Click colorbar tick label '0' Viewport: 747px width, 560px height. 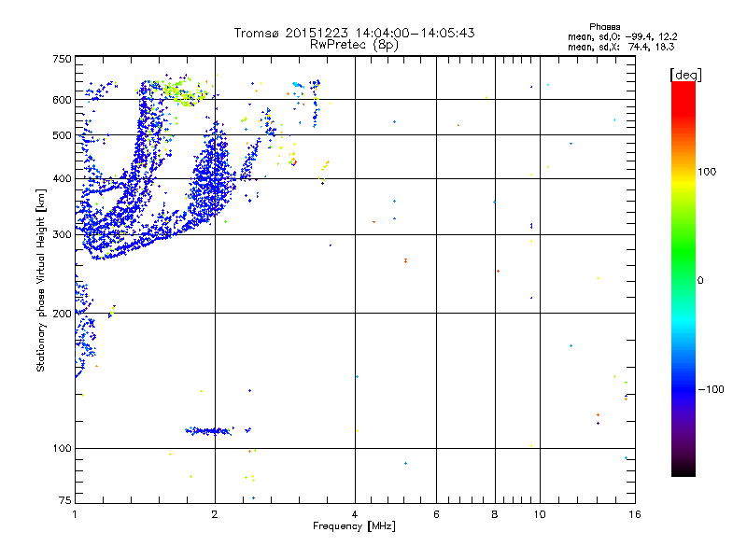pyautogui.click(x=700, y=280)
